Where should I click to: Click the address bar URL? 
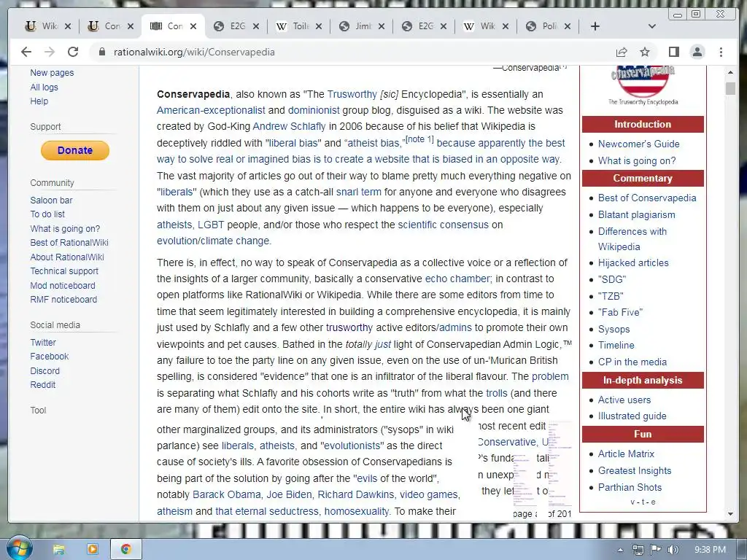click(x=194, y=52)
